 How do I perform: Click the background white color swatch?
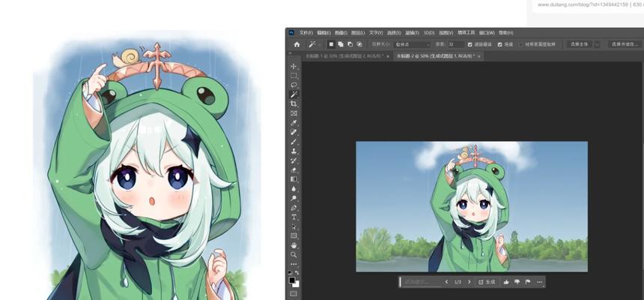[x=297, y=285]
